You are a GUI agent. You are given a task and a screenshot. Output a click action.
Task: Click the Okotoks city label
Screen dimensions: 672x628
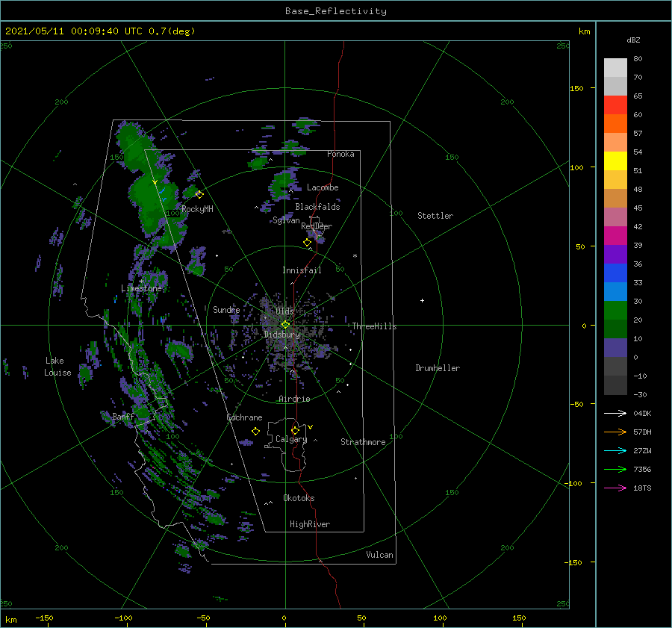299,498
